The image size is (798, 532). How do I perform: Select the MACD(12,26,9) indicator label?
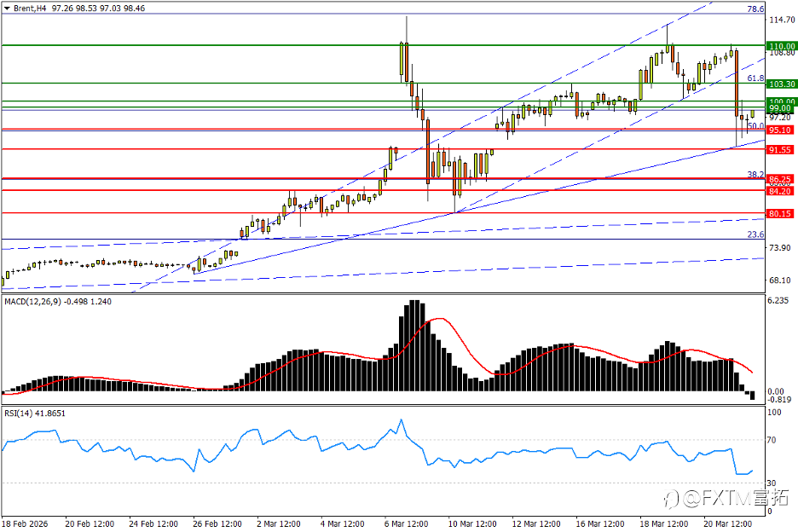[x=32, y=302]
